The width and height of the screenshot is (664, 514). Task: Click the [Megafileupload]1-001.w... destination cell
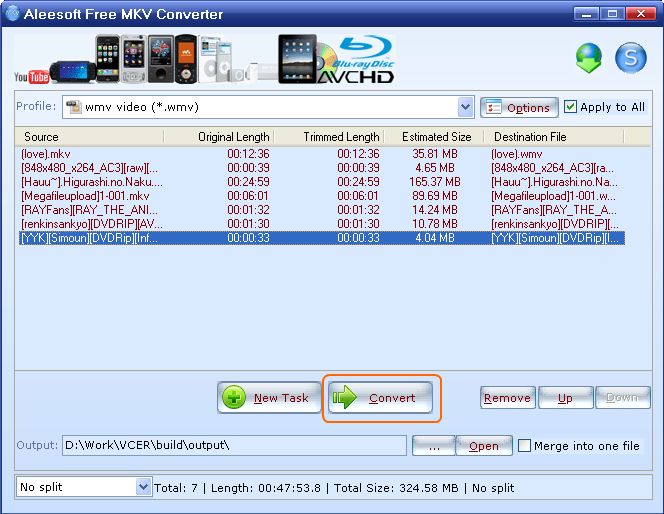pos(553,196)
